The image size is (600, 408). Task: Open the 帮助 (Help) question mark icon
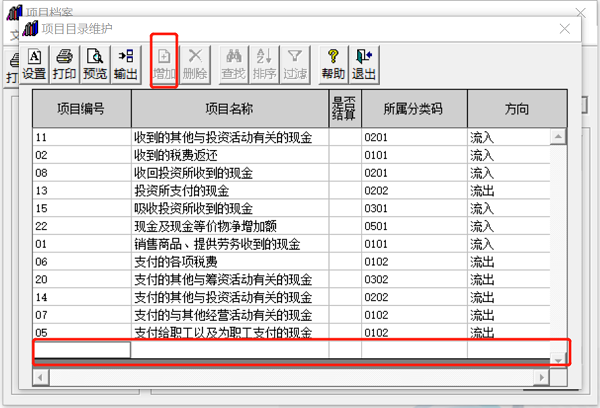pos(333,64)
